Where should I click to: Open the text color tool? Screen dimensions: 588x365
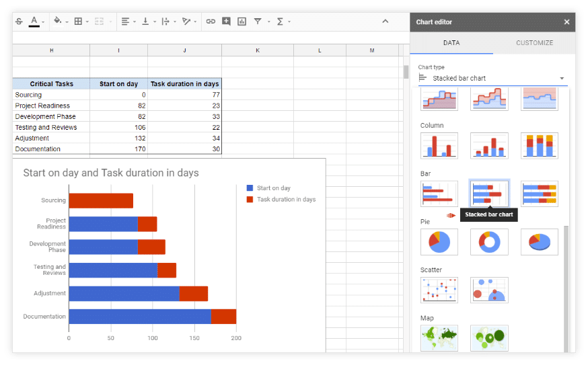tap(35, 22)
